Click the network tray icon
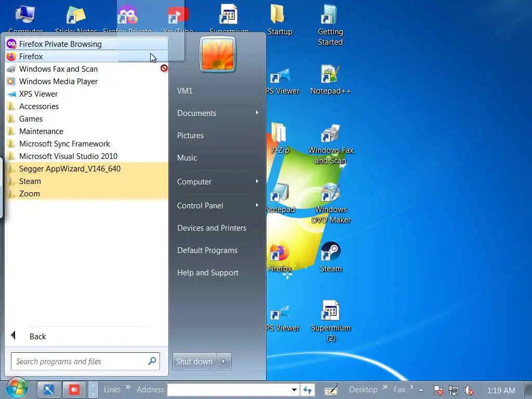532x399 pixels. pos(454,391)
